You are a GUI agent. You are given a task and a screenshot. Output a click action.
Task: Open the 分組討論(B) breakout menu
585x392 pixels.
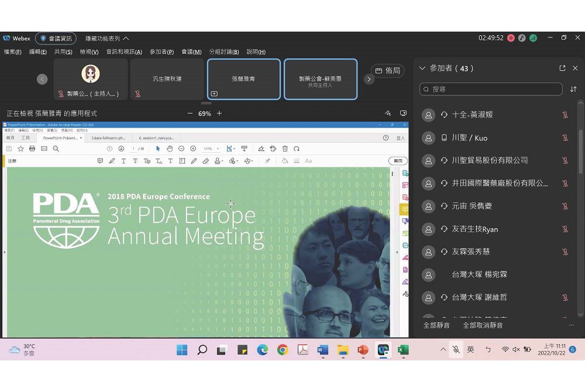click(x=224, y=52)
